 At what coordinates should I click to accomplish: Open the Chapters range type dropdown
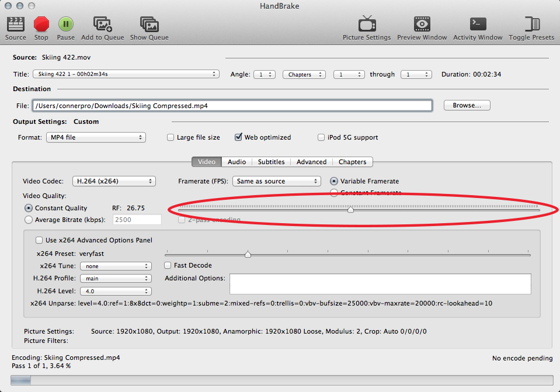(304, 74)
